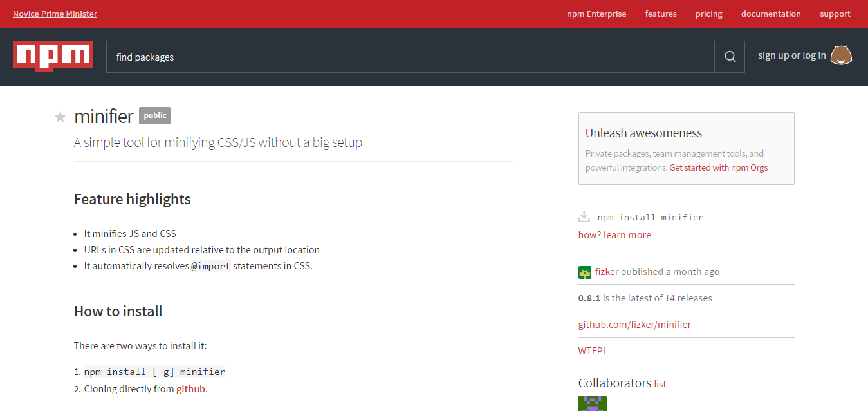View the WTFPL license link
This screenshot has height=411, width=868.
tap(593, 351)
